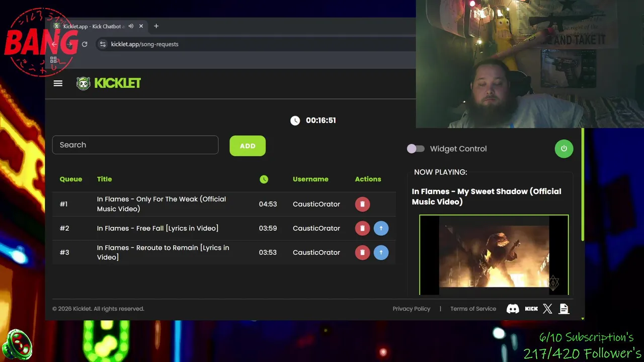Click the NOW PLAYING label
The width and height of the screenshot is (644, 362).
pyautogui.click(x=440, y=172)
